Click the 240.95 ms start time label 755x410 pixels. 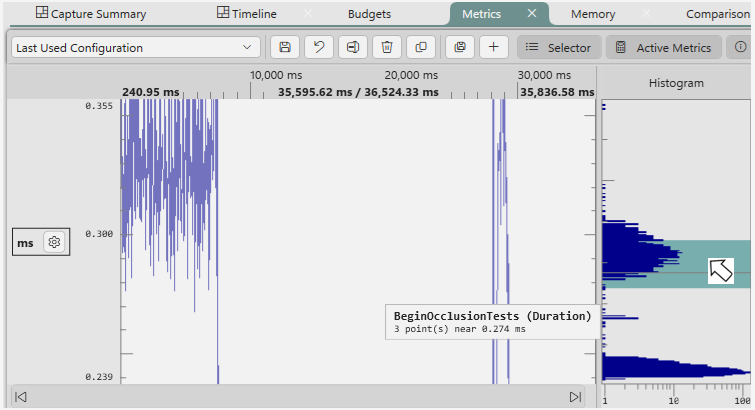coord(151,92)
